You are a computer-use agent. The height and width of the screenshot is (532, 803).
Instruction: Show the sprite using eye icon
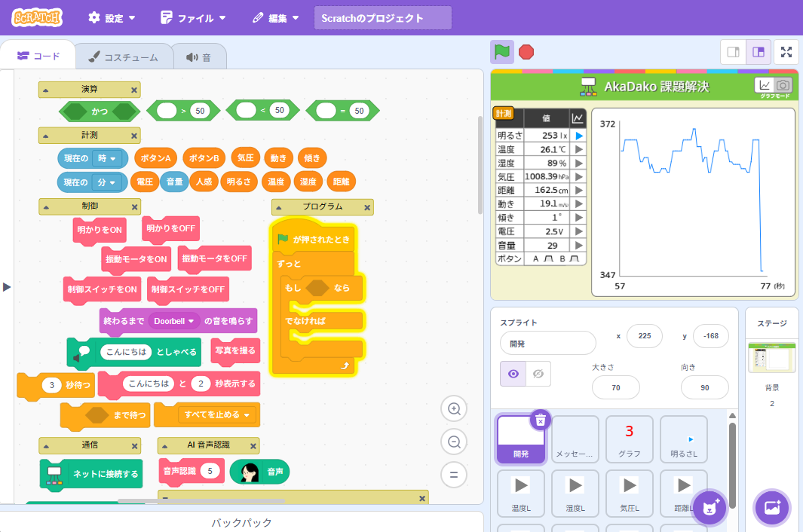[x=513, y=374]
